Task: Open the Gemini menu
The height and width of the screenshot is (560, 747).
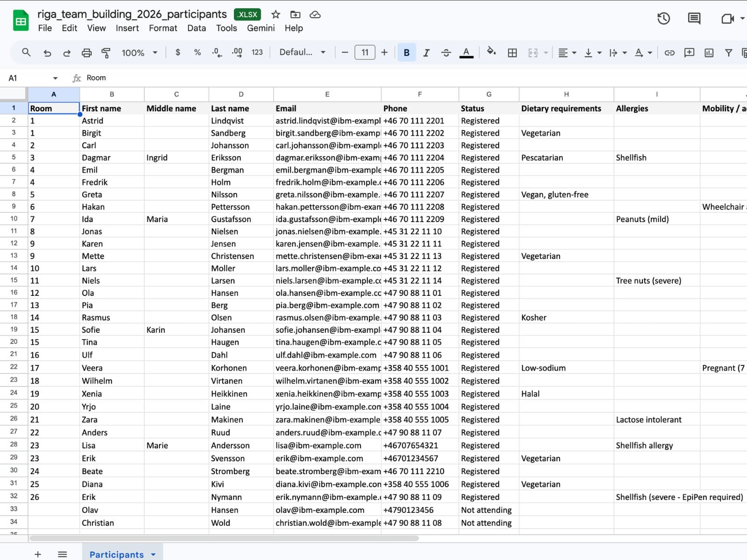Action: (x=261, y=28)
